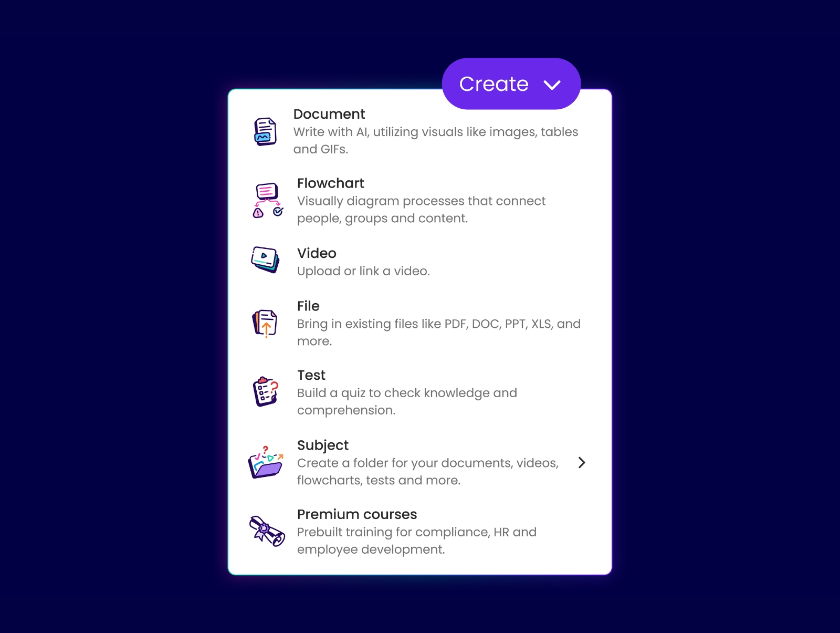Open the Subject heading

pos(323,445)
